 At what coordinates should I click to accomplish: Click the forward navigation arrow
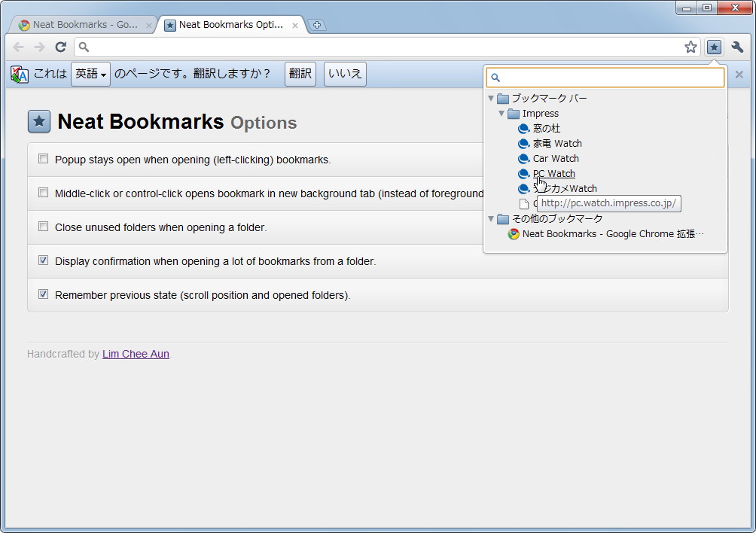(x=38, y=47)
